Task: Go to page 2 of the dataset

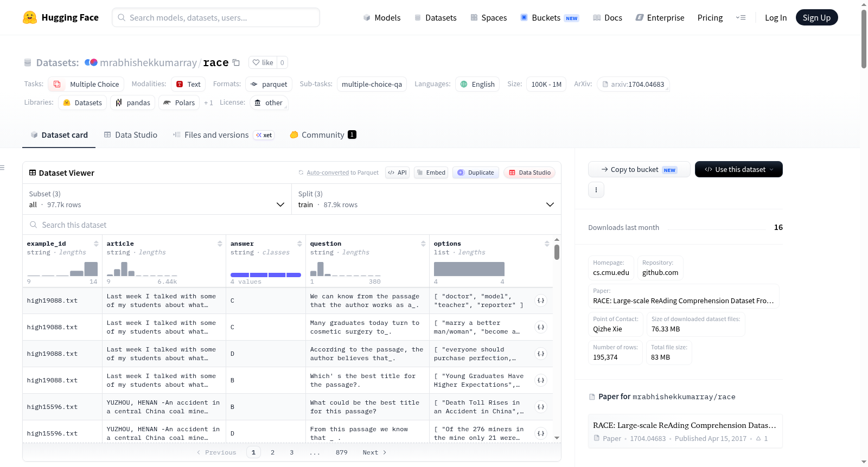Action: tap(272, 452)
